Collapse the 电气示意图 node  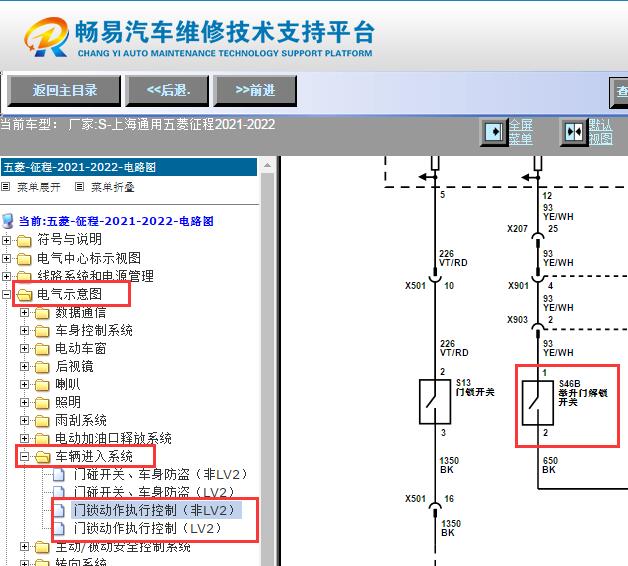click(6, 295)
